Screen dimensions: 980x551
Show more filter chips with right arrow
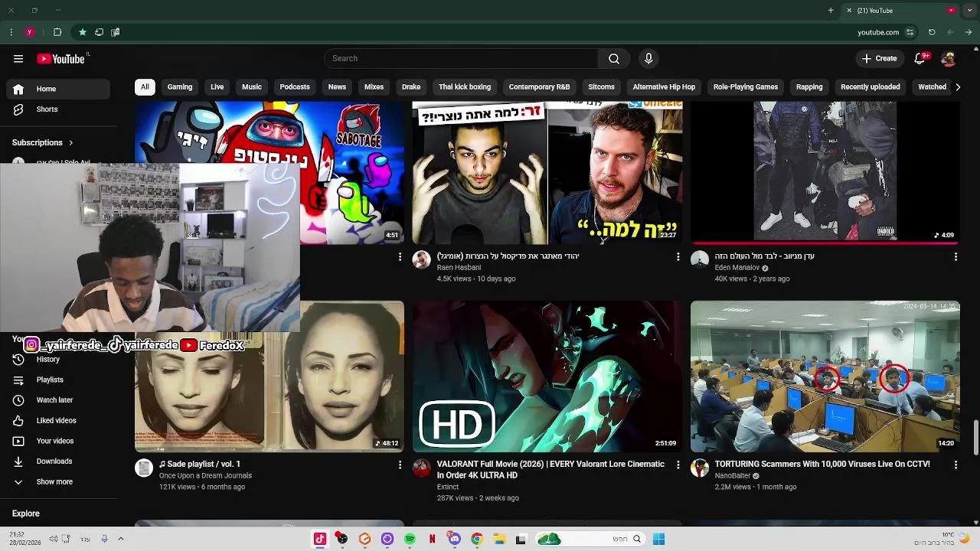tap(957, 86)
